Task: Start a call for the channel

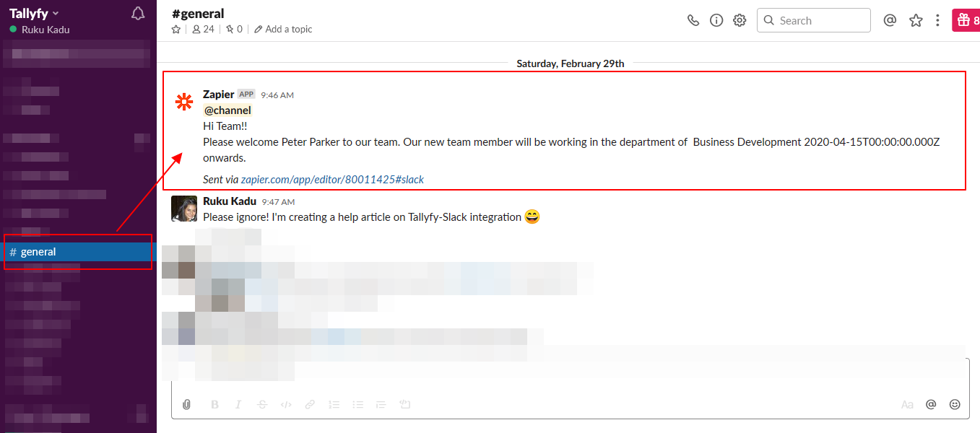Action: click(693, 20)
